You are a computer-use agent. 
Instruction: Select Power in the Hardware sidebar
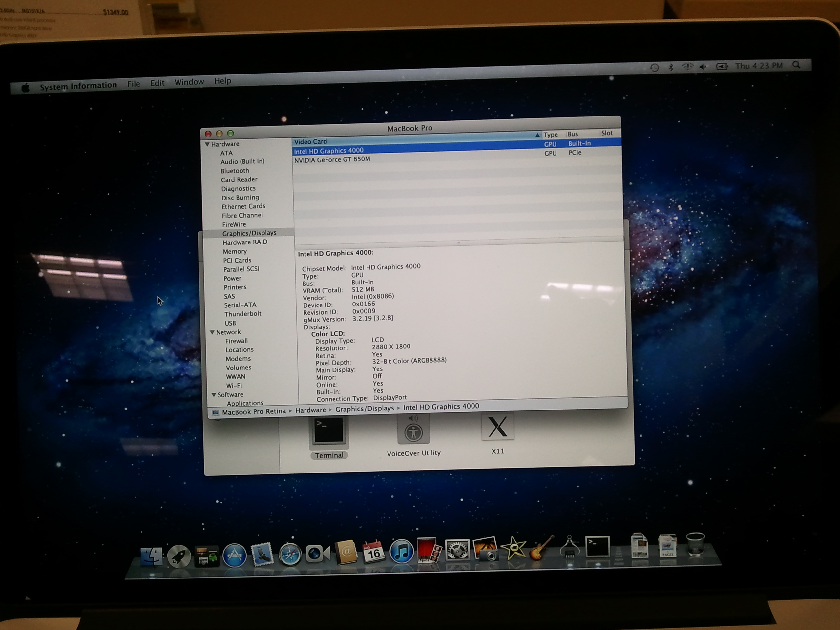point(232,278)
